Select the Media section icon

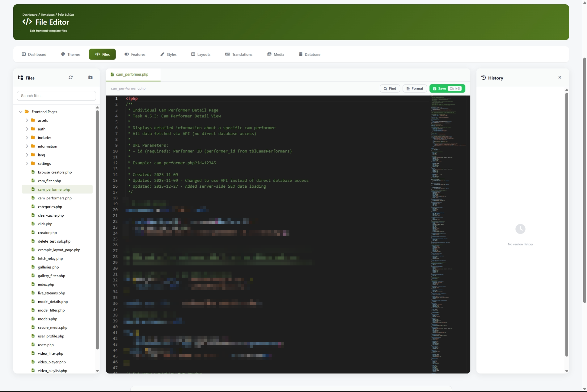[269, 54]
